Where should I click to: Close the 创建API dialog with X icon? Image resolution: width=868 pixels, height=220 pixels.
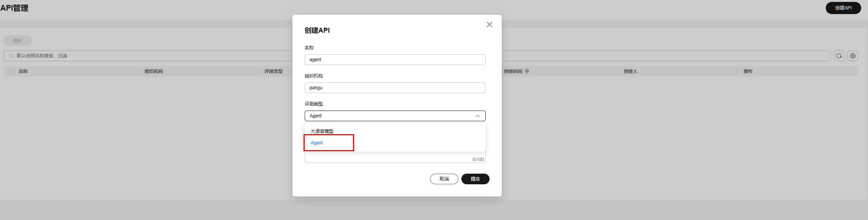coord(489,25)
